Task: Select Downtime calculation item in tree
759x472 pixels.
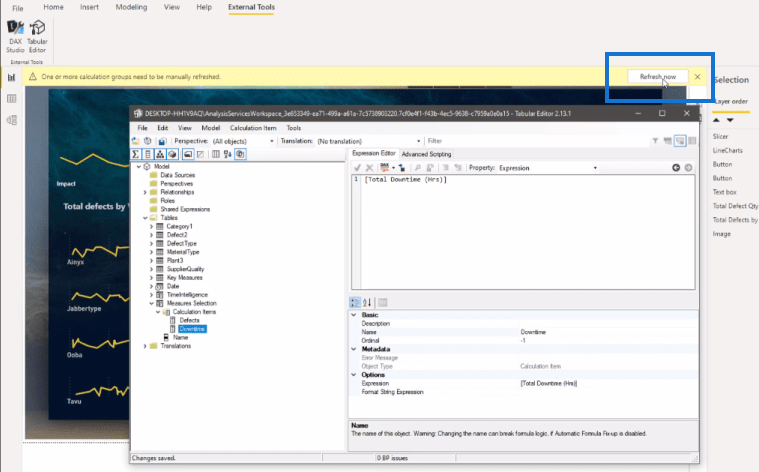Action: coord(192,329)
